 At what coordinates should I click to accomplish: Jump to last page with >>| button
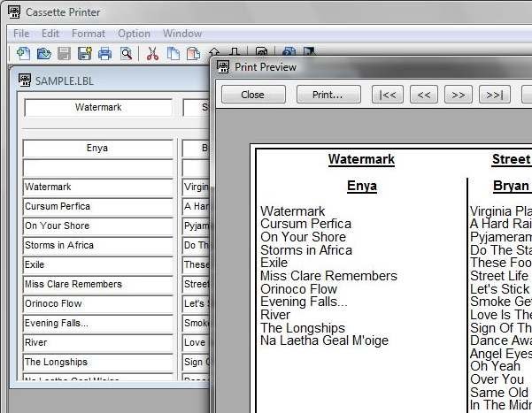[494, 95]
